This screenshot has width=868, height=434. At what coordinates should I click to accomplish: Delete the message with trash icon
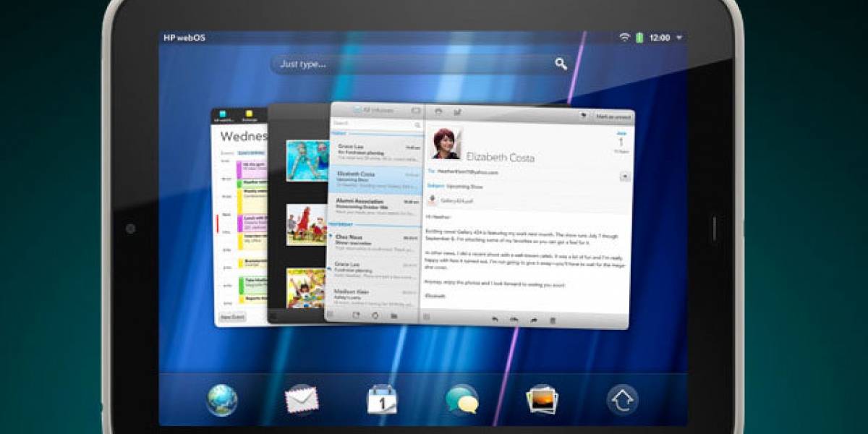coord(553,320)
